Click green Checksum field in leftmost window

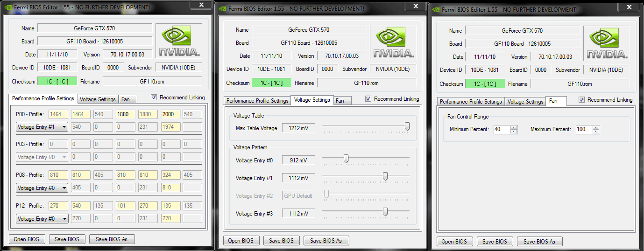(x=57, y=81)
